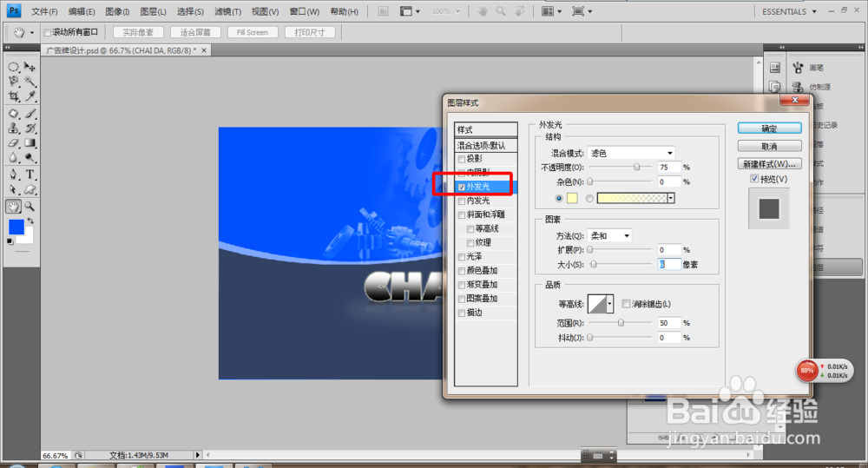This screenshot has width=868, height=468.
Task: Click the 实际像素 actual pixels button
Action: point(138,33)
